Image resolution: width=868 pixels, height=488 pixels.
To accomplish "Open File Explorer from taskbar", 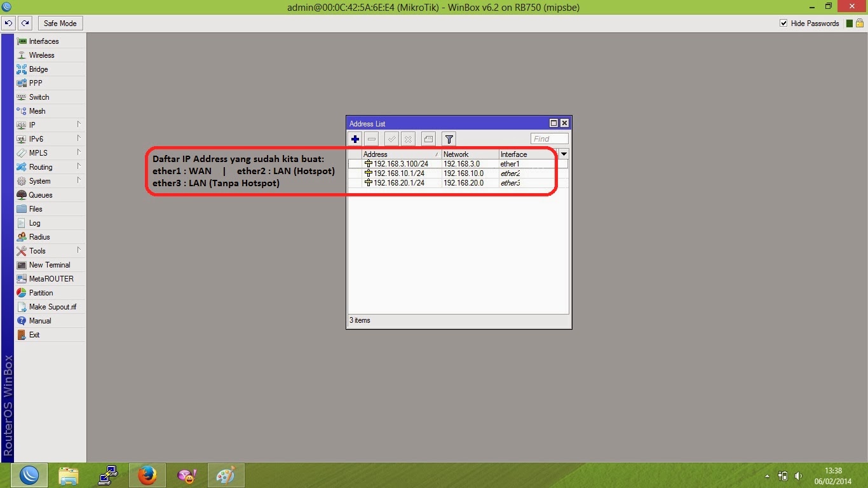I will (x=68, y=475).
